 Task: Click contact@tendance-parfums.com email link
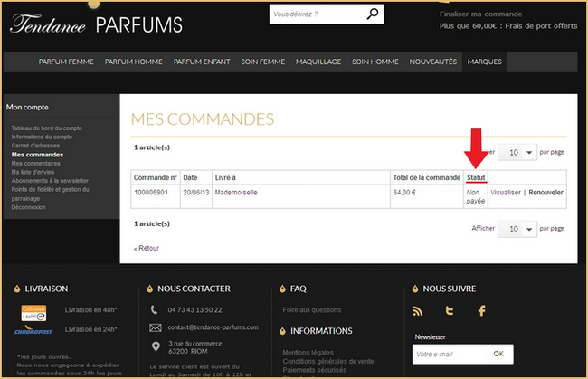213,327
